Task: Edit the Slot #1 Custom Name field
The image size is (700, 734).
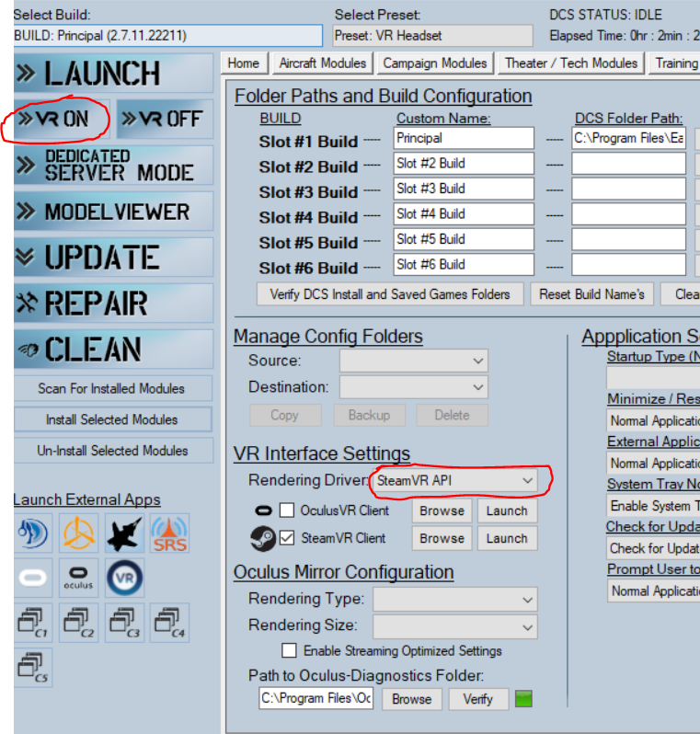Action: click(464, 138)
